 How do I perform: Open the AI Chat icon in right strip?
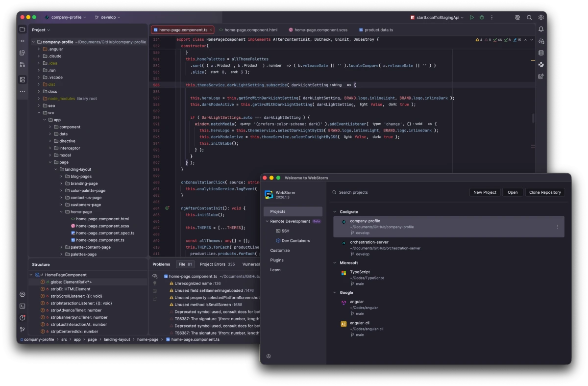pos(541,41)
